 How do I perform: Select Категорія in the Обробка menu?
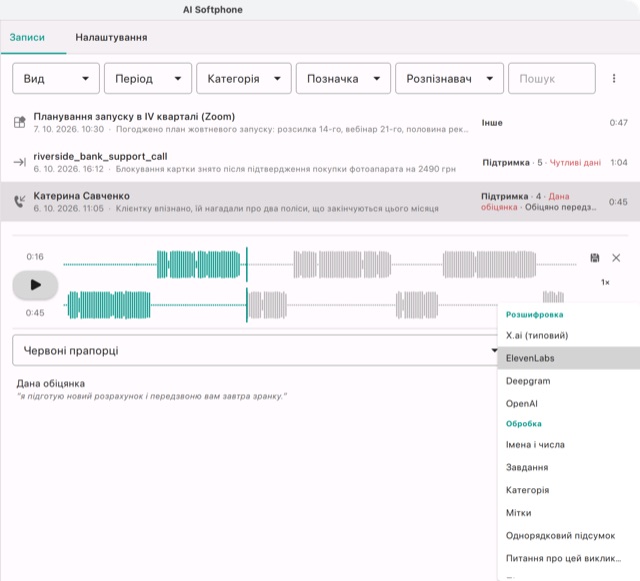[569, 490]
